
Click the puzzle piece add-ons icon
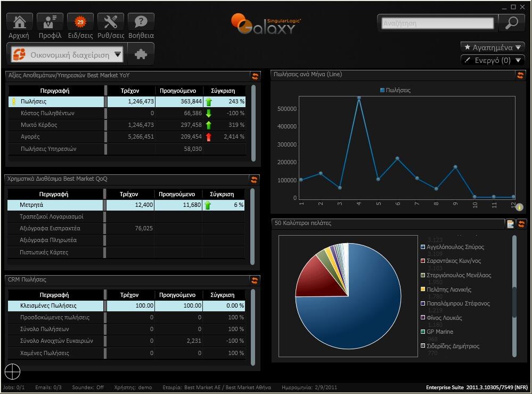[x=141, y=54]
